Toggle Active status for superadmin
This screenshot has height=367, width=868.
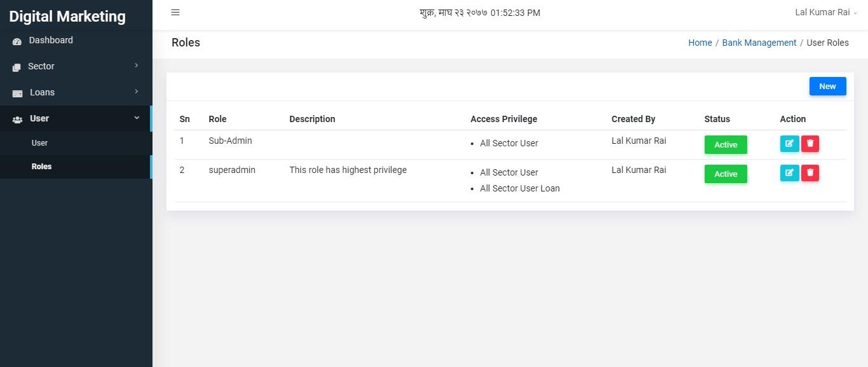pos(726,174)
